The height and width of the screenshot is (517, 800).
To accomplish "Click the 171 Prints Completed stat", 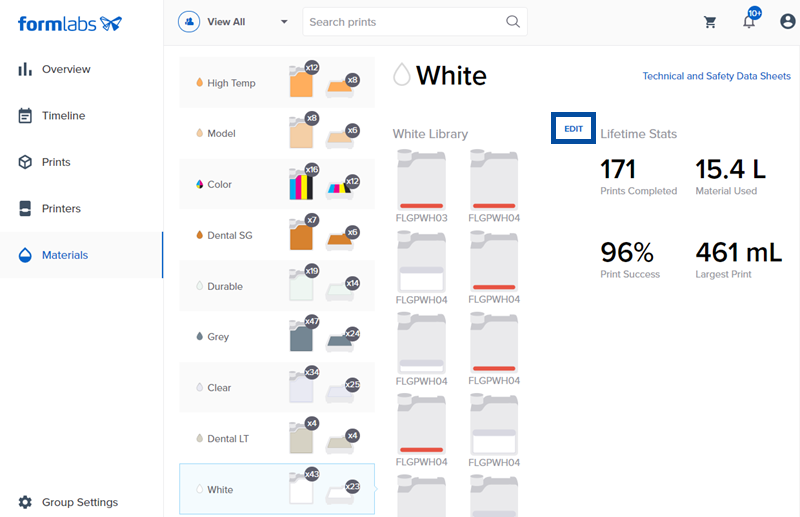I will 639,177.
